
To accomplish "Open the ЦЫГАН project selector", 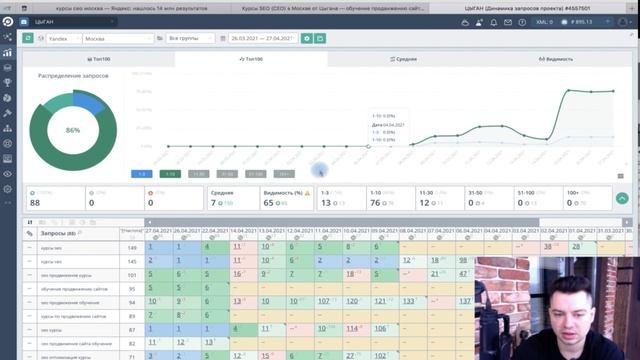I will (x=73, y=22).
